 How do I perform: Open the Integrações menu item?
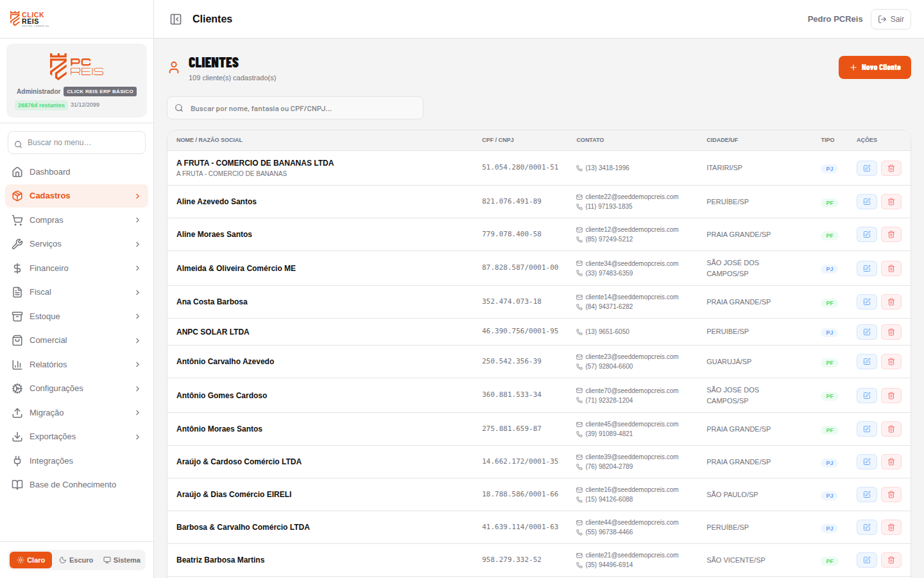tap(76, 461)
